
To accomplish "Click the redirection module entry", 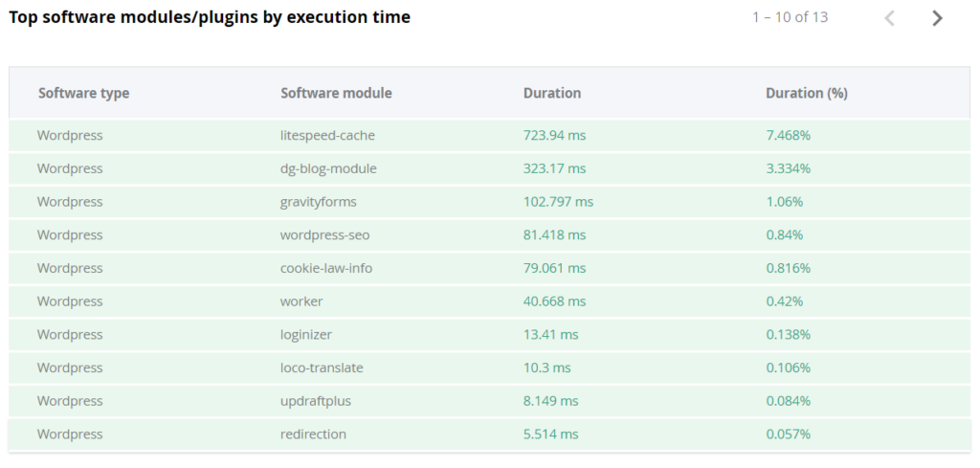I will 313,435.
